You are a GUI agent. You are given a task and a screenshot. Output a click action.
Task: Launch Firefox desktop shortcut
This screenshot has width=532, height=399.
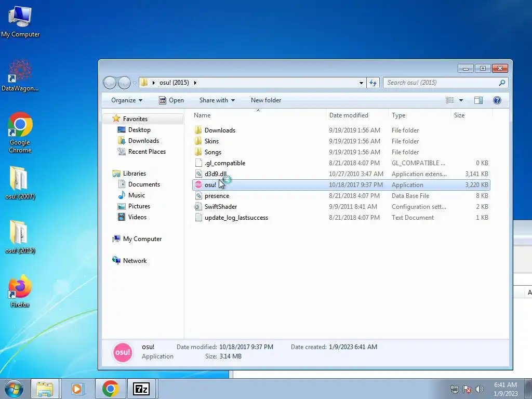point(20,291)
